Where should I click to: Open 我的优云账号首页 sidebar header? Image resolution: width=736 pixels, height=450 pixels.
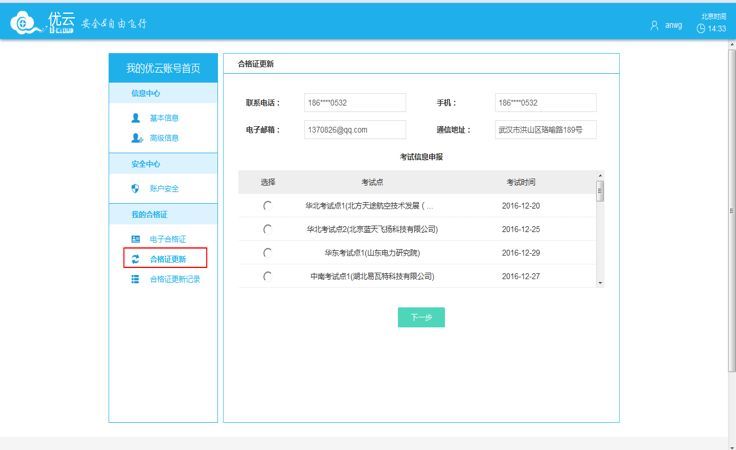(x=163, y=68)
